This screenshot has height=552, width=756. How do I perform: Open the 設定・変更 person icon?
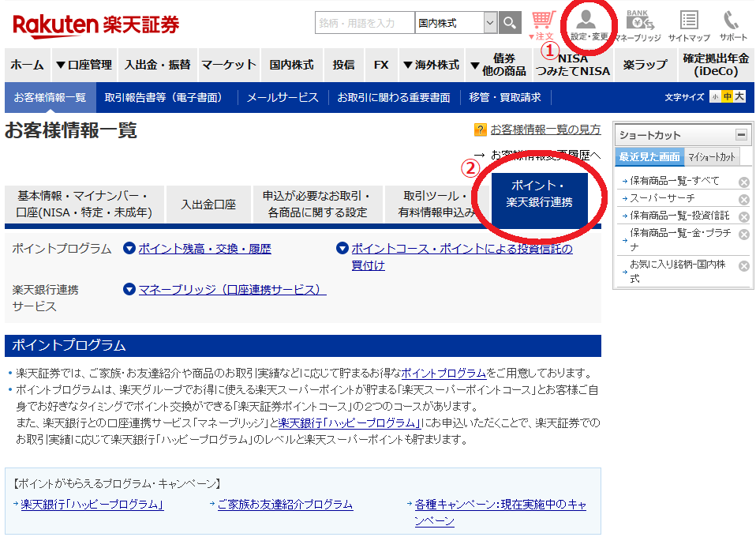pos(589,24)
